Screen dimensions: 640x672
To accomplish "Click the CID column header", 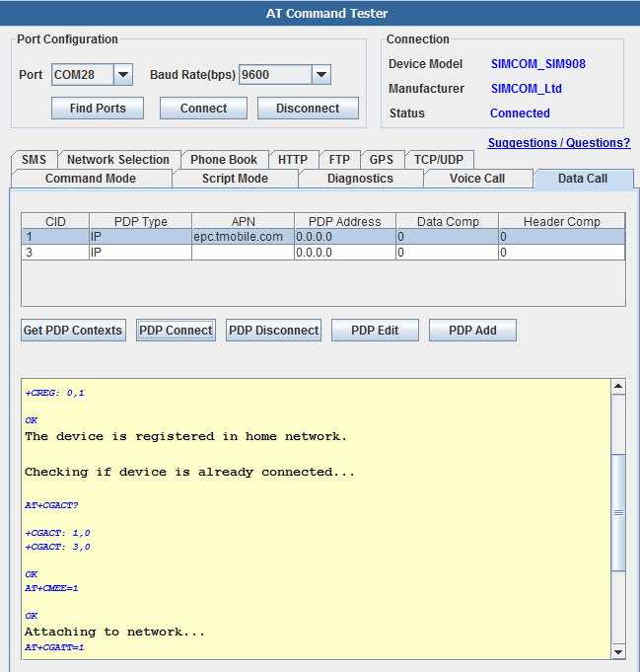I will [55, 222].
